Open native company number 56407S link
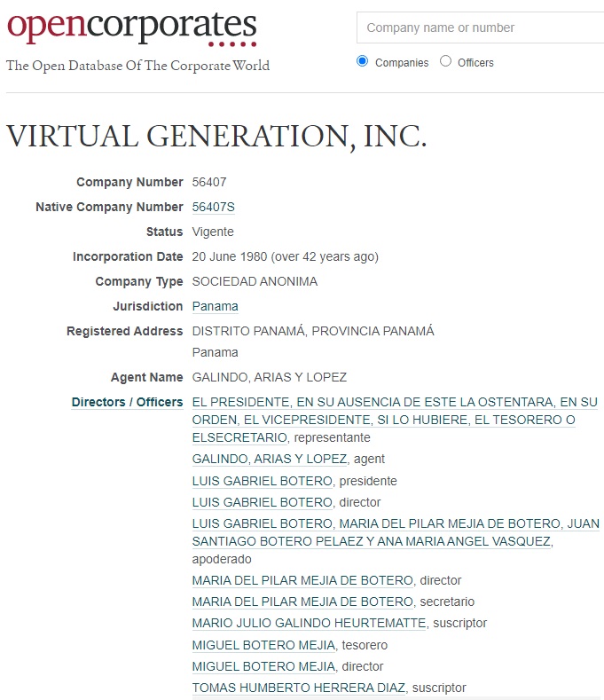The image size is (604, 700). (214, 207)
